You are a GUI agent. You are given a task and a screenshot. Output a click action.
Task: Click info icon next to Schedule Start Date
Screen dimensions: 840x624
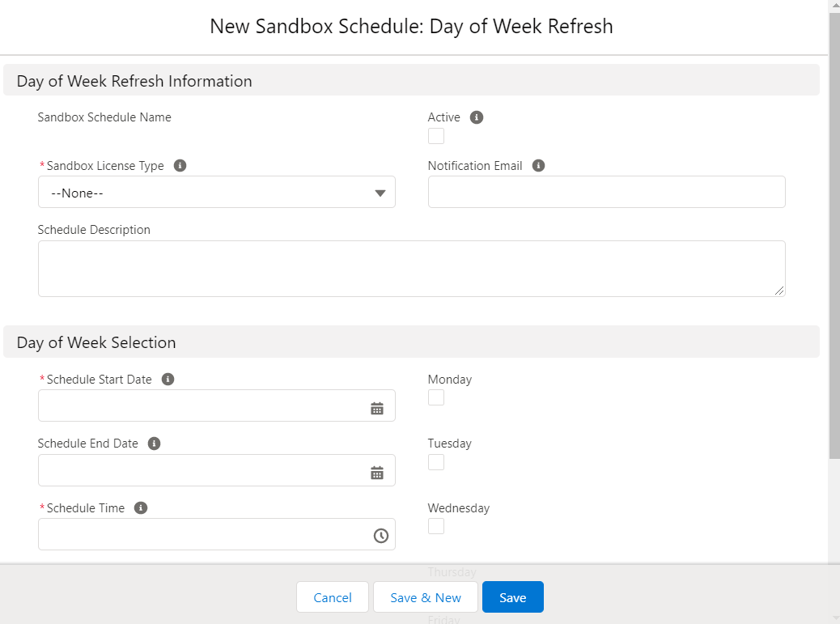click(168, 380)
